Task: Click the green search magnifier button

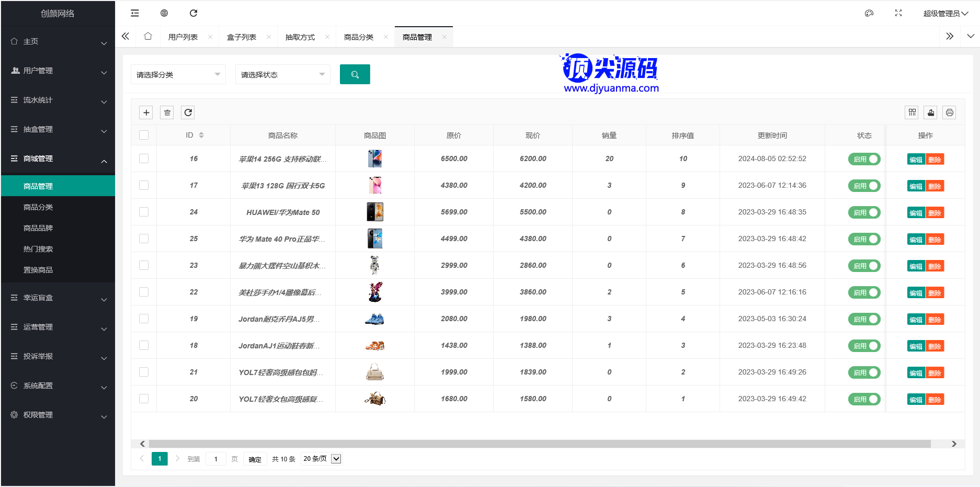Action: coord(355,74)
